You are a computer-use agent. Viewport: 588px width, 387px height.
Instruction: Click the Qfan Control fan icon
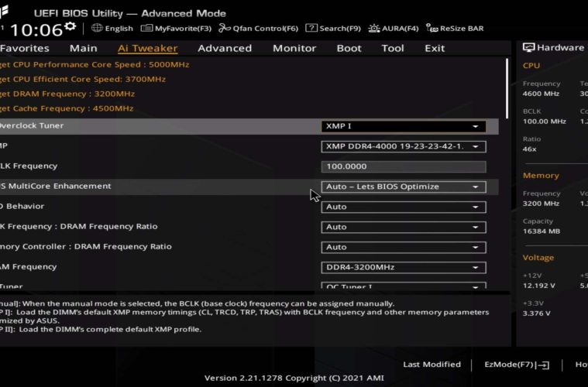click(224, 28)
